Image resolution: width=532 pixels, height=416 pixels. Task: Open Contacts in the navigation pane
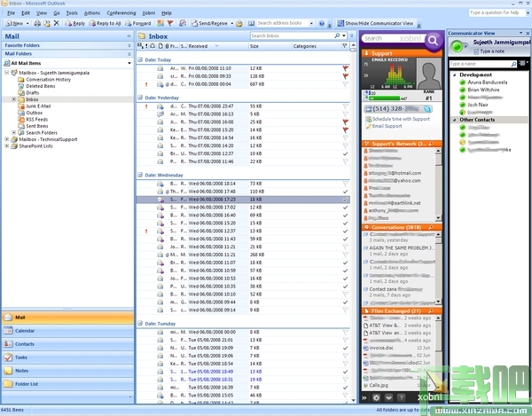point(68,344)
